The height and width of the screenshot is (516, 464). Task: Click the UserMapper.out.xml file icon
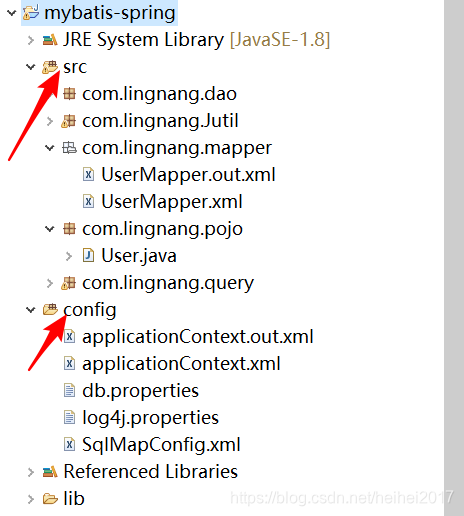pos(88,175)
